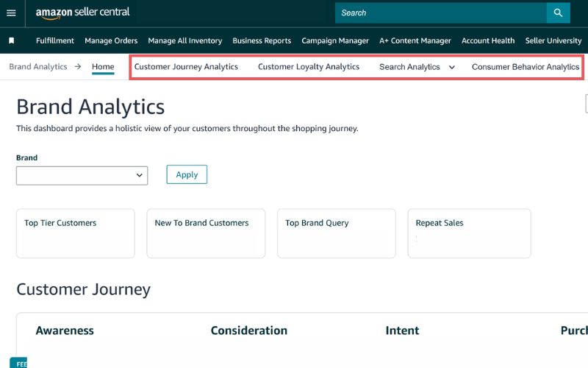
Task: Click the search magnifier button
Action: click(x=558, y=13)
